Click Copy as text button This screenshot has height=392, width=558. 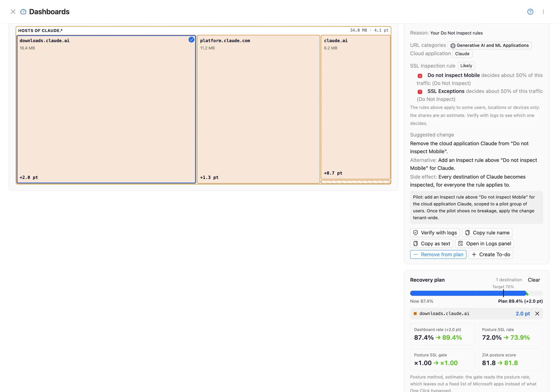(x=431, y=244)
